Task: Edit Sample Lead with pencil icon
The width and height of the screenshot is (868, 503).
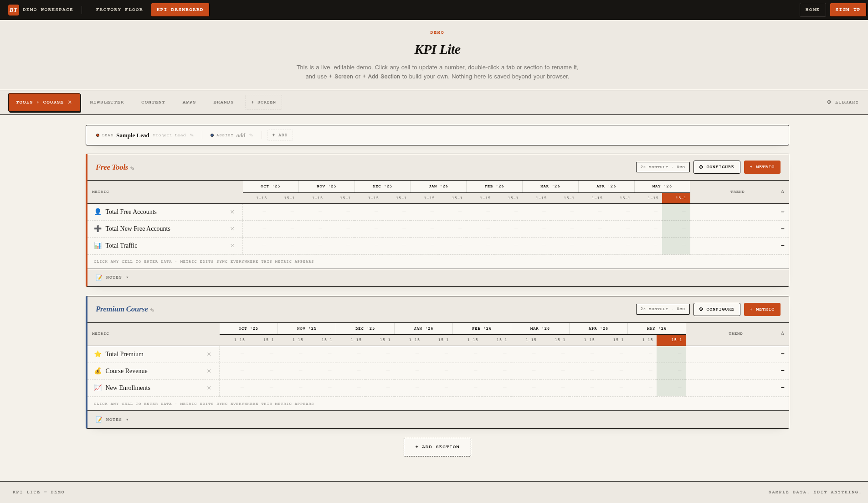Action: [x=192, y=135]
